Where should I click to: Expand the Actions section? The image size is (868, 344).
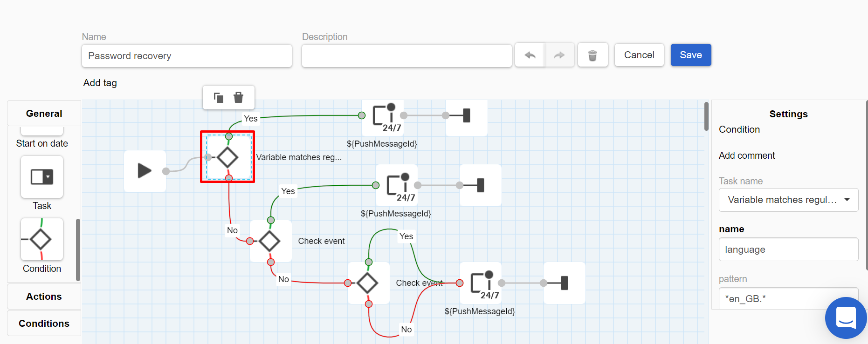[x=44, y=297]
